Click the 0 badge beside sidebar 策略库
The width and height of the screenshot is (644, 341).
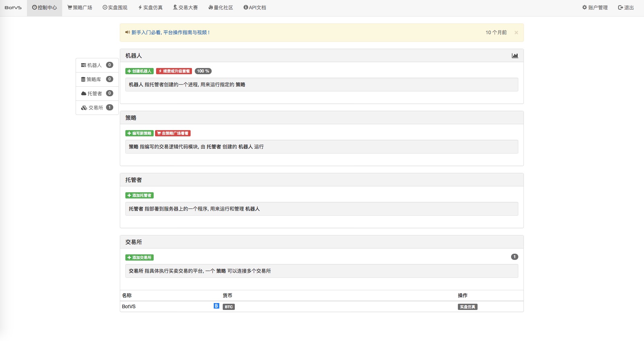pos(109,79)
